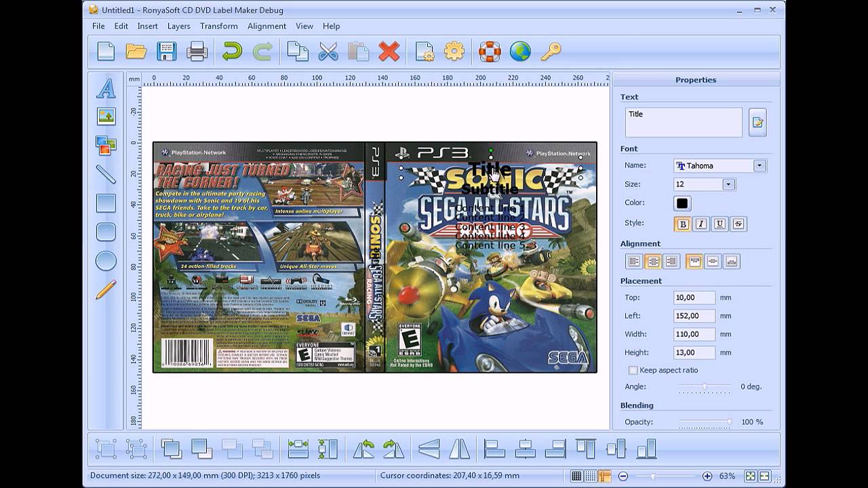This screenshot has height=488, width=868.
Task: Cut the selection with the scissors icon
Action: (328, 52)
